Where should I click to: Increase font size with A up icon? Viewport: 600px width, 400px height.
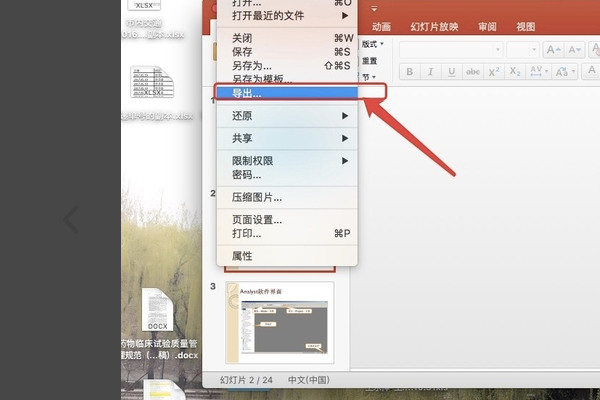[x=553, y=50]
